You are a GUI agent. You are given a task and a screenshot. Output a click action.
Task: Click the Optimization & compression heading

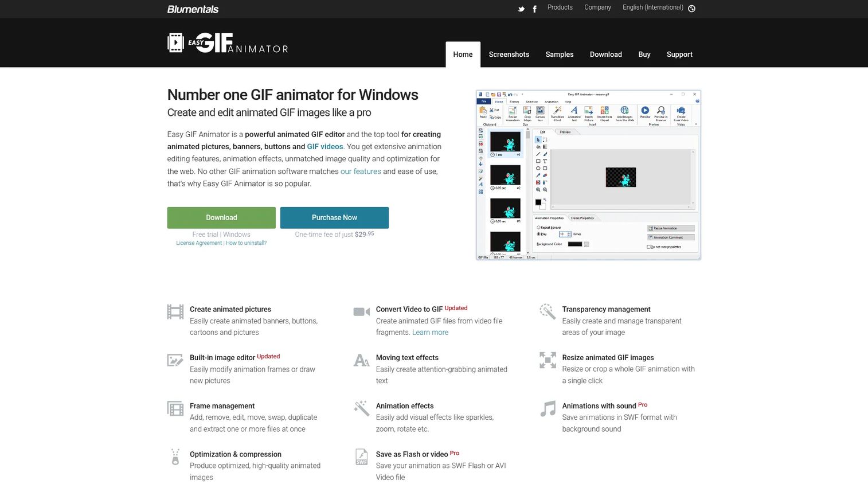236,454
